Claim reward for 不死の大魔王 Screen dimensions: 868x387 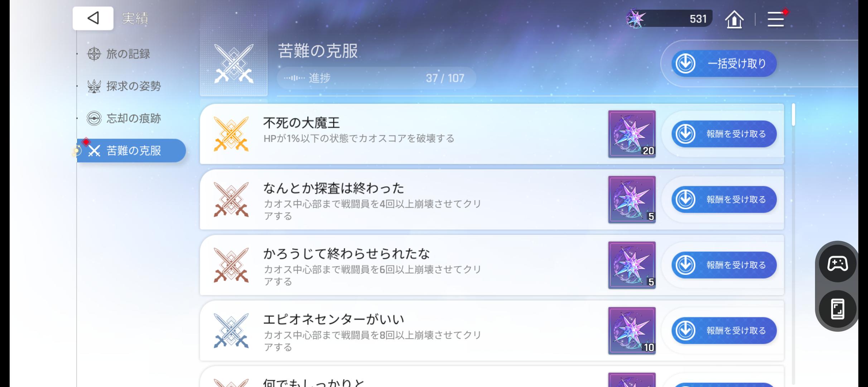point(724,134)
